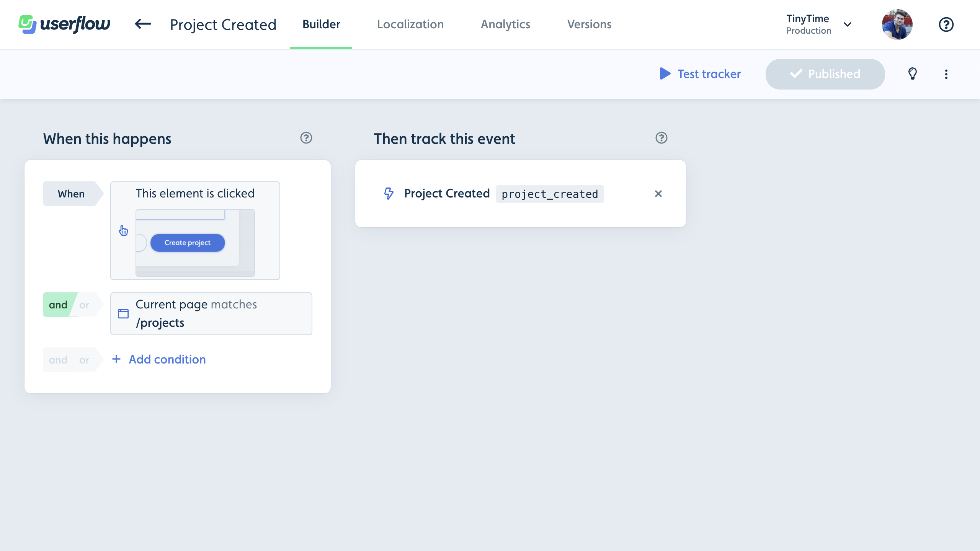The height and width of the screenshot is (551, 980).
Task: Expand the TinyTime workspace dropdown
Action: click(848, 24)
